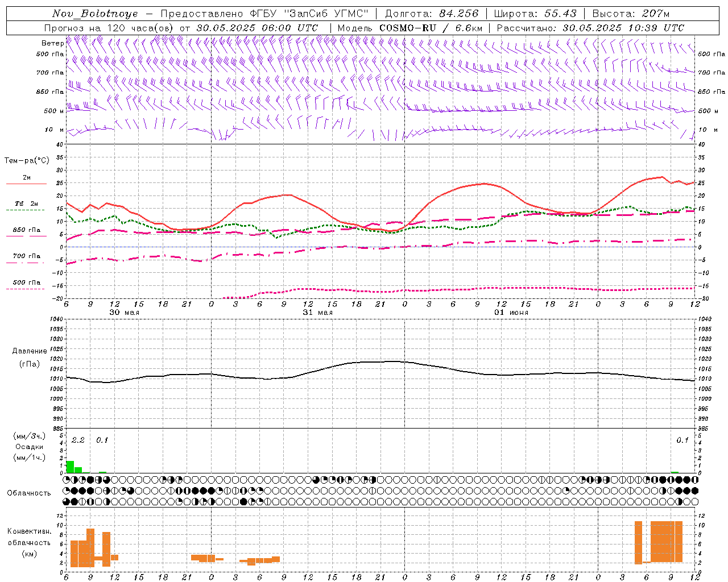Select the forecast start time 30.05.2025 06:00 UTC
This screenshot has height=582, width=728.
(257, 28)
